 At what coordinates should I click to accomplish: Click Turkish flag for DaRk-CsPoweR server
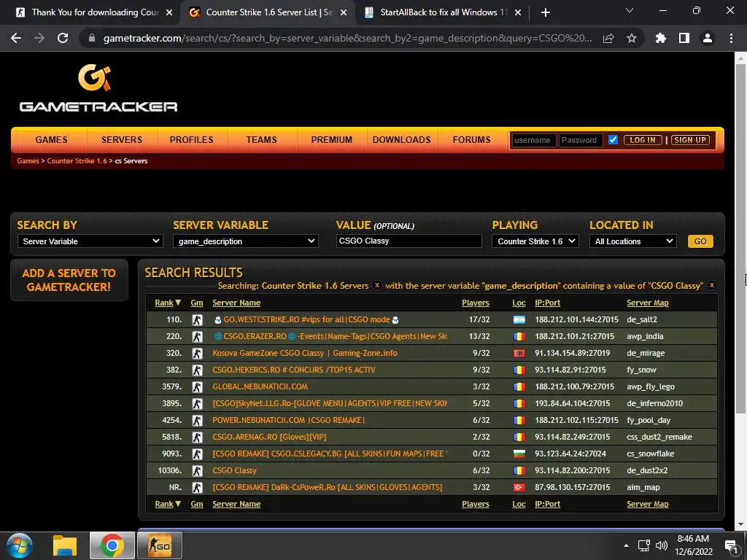coord(519,487)
